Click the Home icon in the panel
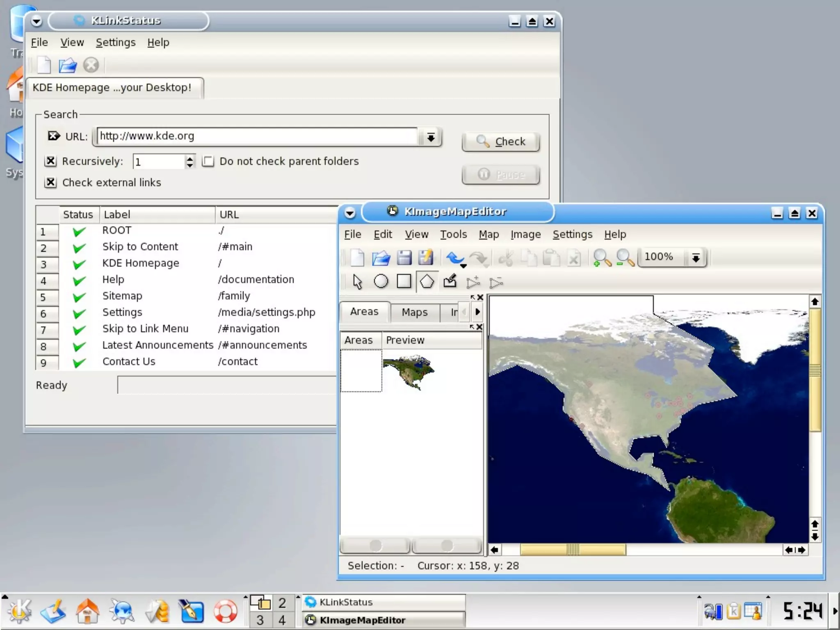840x630 pixels. 87,611
